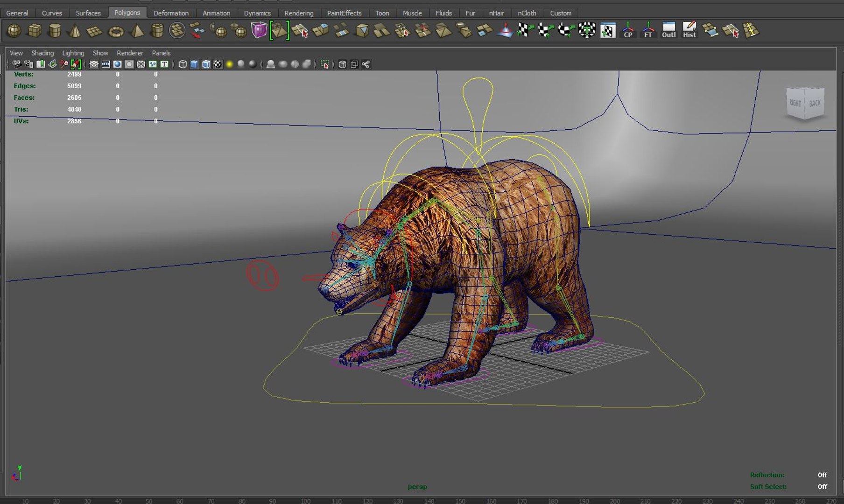Select the Bridge shelf tool
The width and height of the screenshot is (844, 504).
(x=341, y=31)
